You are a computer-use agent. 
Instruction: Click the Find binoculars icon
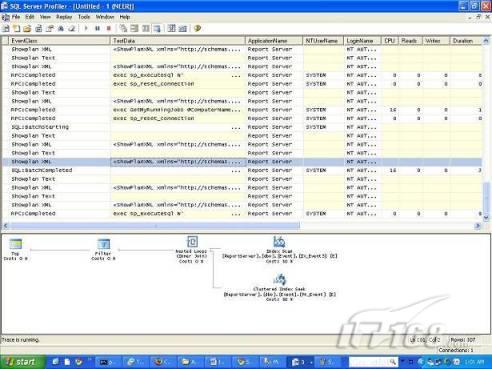click(x=61, y=29)
